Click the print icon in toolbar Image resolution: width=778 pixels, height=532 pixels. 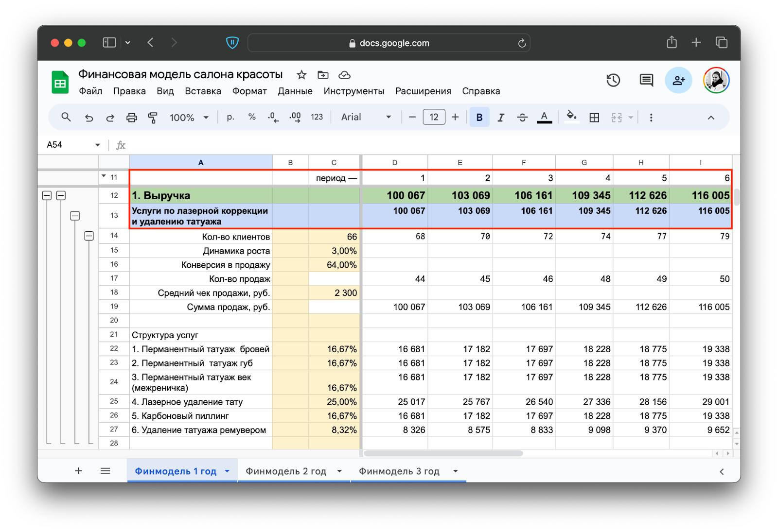pos(131,118)
